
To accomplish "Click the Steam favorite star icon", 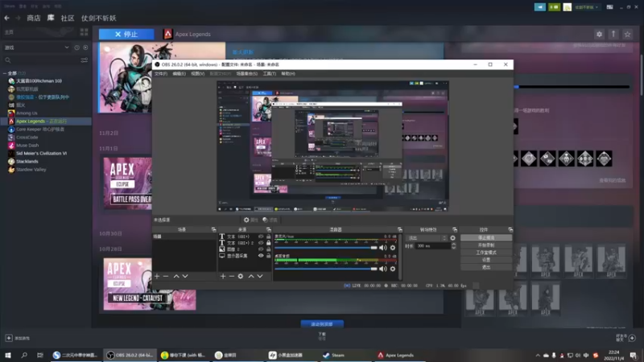I will [x=627, y=35].
